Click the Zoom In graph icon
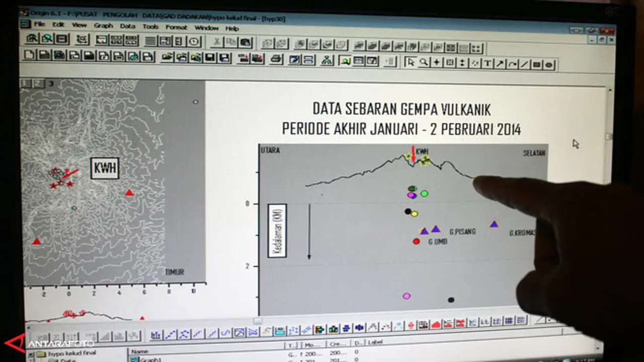644x362 pixels. pyautogui.click(x=33, y=38)
